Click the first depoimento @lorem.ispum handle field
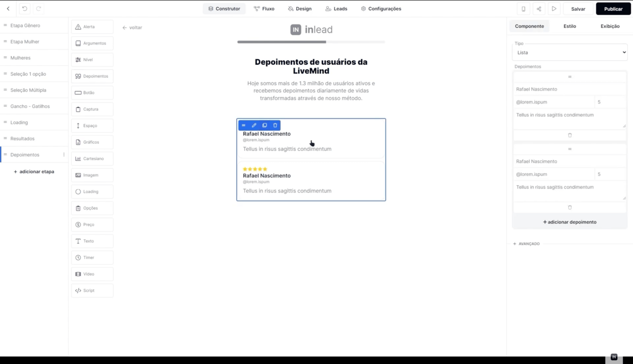Screen dimensions: 633x364 [554, 102]
